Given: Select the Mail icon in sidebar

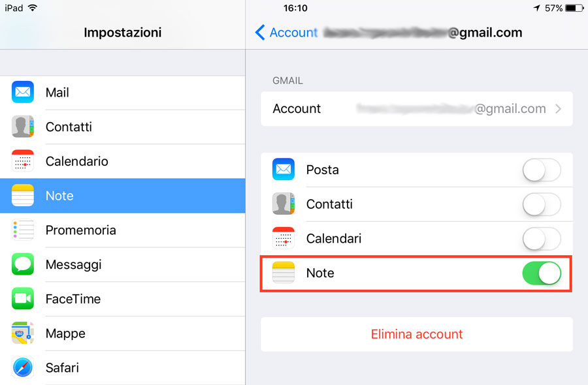Looking at the screenshot, I should [22, 92].
